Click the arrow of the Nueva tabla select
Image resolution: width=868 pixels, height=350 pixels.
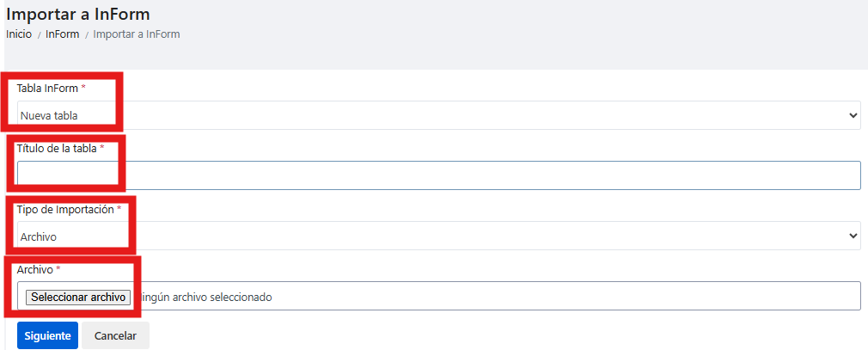853,115
